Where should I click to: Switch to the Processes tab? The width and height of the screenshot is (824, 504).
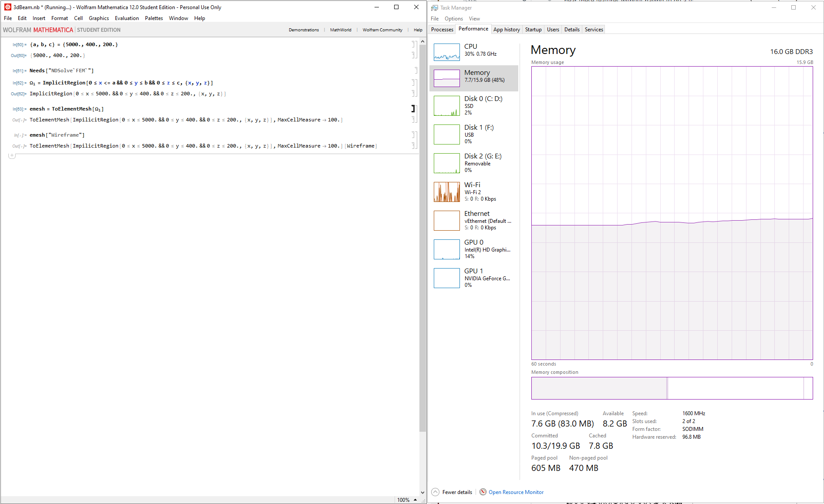(x=442, y=30)
